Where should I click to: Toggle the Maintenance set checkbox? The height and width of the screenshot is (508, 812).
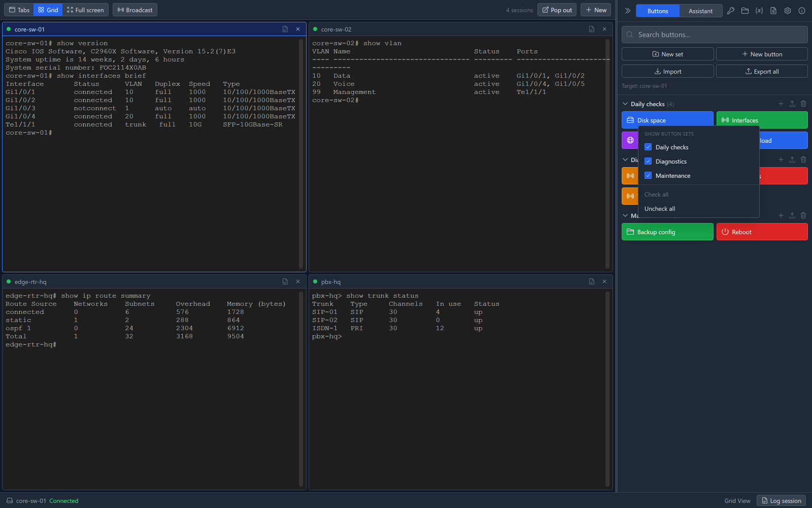coord(648,175)
